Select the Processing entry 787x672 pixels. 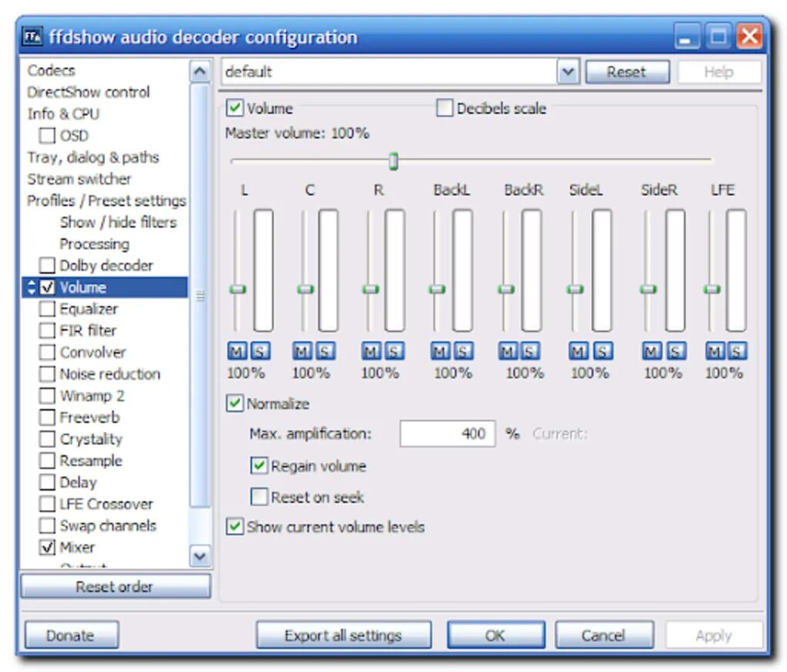pos(94,244)
